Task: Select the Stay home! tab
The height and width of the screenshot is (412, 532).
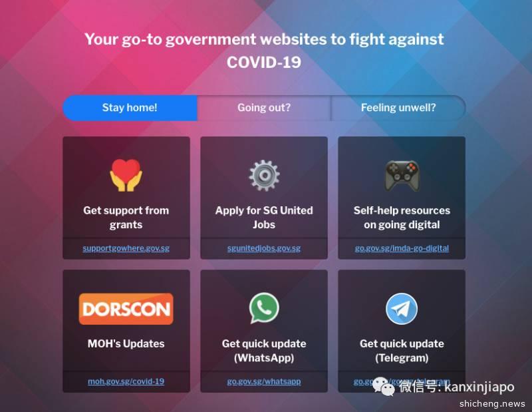Action: [130, 108]
